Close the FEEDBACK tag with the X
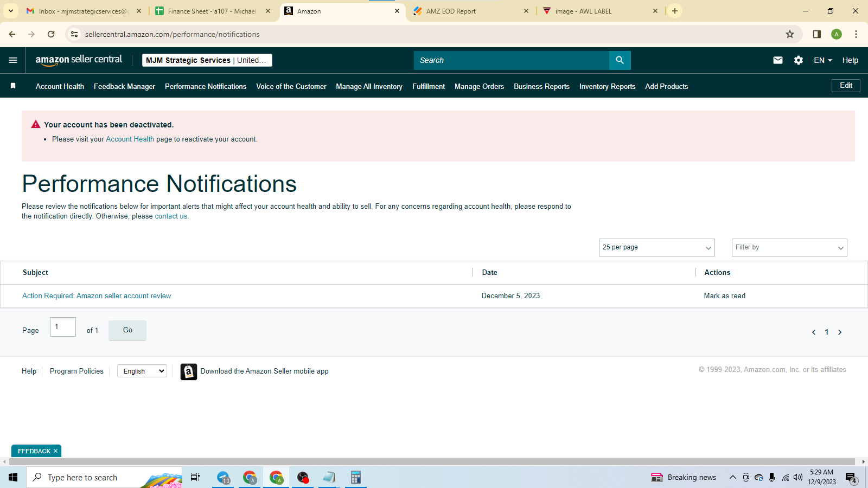868x488 pixels. click(55, 451)
